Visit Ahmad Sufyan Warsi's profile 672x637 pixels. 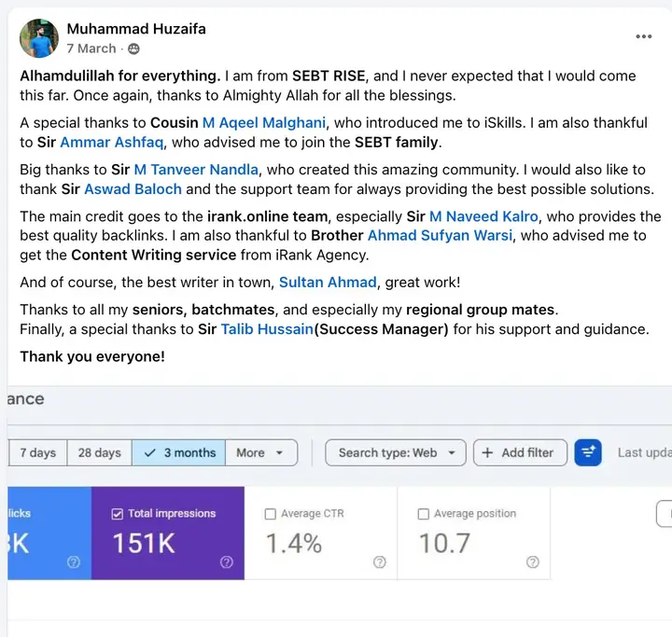[x=440, y=235]
